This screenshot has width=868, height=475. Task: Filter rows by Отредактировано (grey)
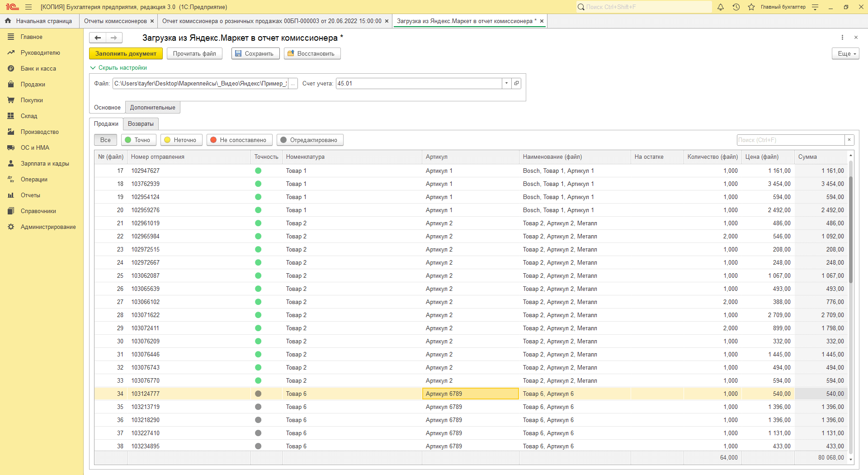[x=310, y=140]
